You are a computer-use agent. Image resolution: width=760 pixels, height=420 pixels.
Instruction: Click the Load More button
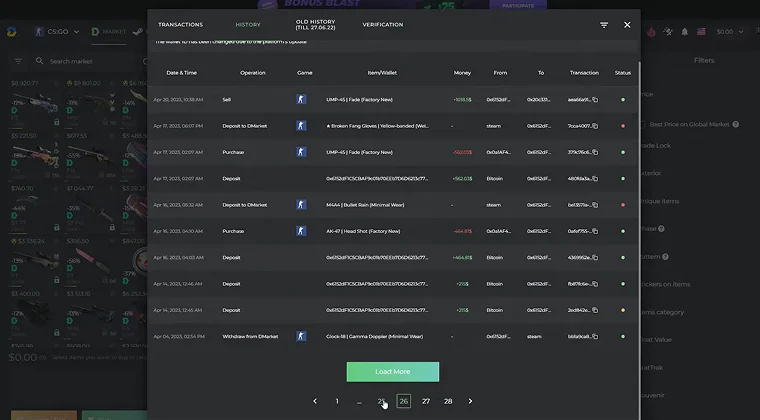tap(393, 372)
